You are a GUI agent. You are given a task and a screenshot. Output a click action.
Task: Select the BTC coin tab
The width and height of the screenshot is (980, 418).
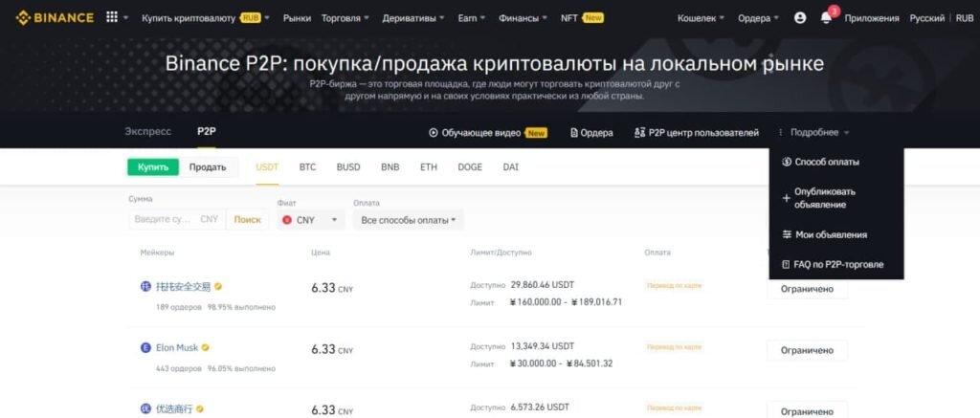[x=307, y=166]
